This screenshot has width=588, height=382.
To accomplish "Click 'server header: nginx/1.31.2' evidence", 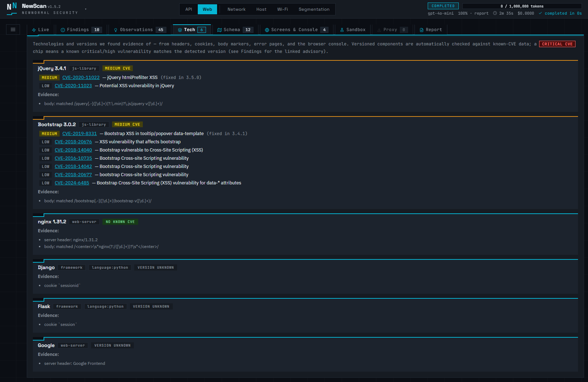I will click(x=71, y=240).
